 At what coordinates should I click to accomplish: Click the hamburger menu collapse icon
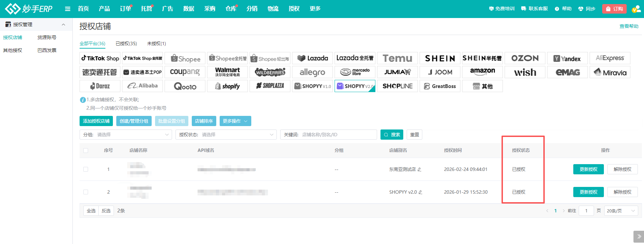(x=68, y=9)
